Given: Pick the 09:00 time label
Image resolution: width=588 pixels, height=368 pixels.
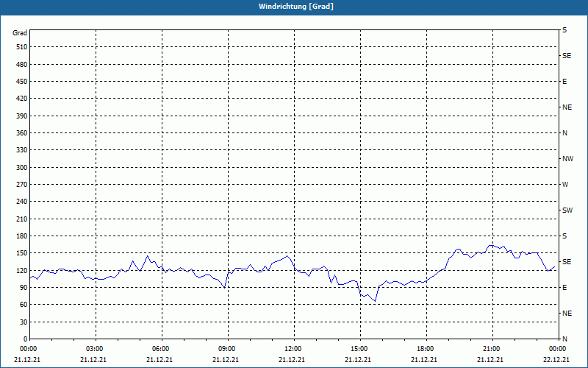Looking at the screenshot, I should 228,349.
